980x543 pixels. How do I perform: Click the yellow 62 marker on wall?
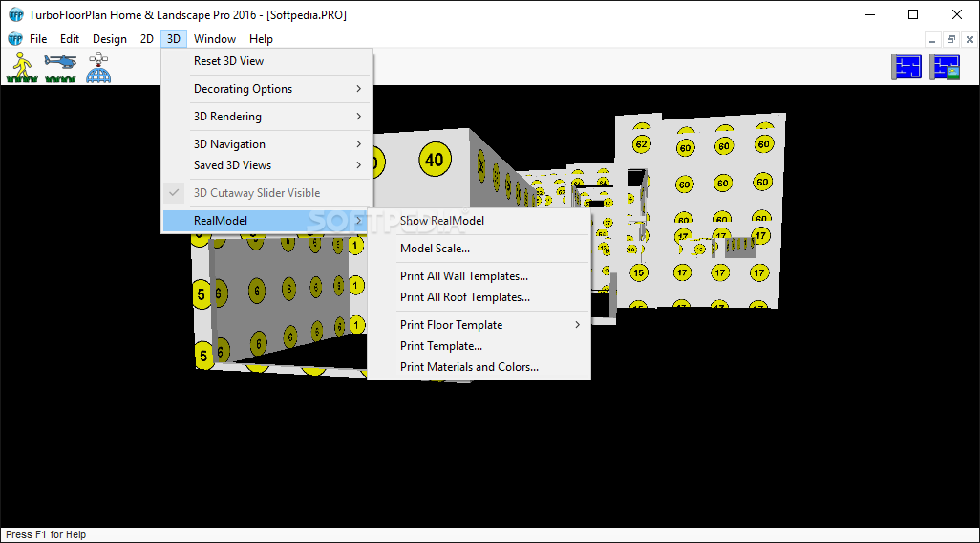pyautogui.click(x=641, y=144)
